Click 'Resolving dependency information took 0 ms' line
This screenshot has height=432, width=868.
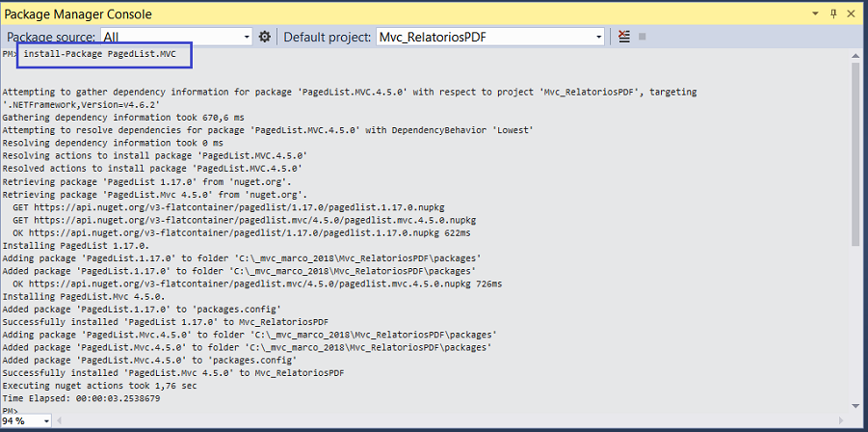pos(113,143)
